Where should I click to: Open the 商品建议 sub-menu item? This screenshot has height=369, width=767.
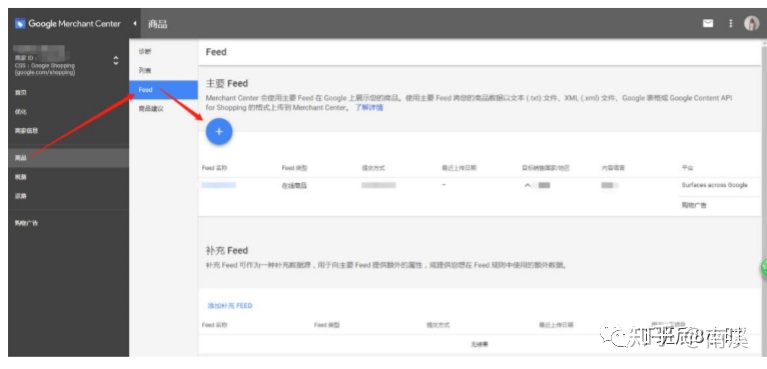151,109
